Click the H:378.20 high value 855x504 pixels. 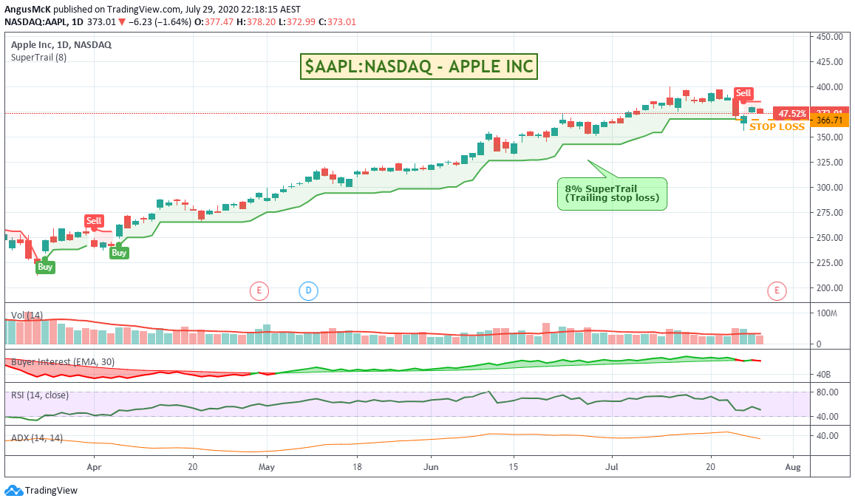(256, 22)
